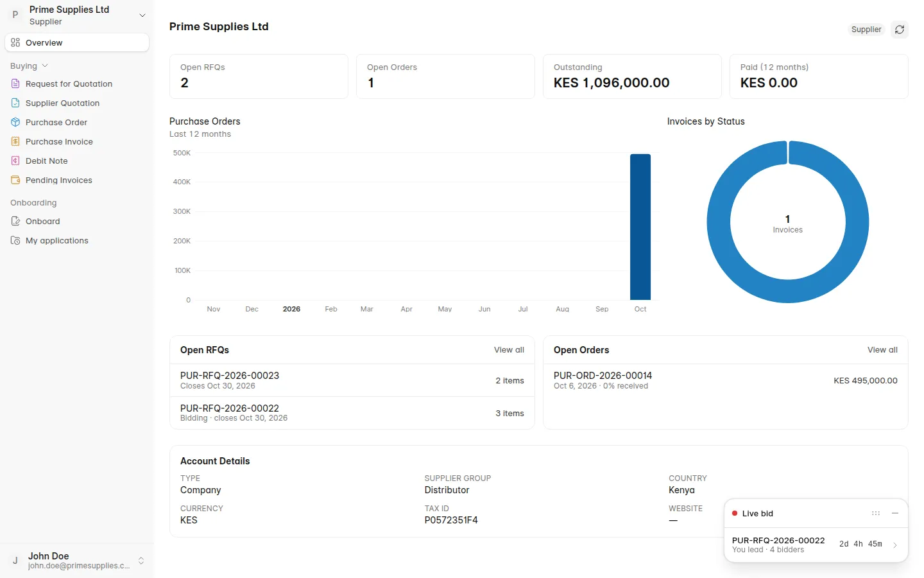Open Purchase Order in sidebar
The width and height of the screenshot is (924, 578).
(x=77, y=122)
